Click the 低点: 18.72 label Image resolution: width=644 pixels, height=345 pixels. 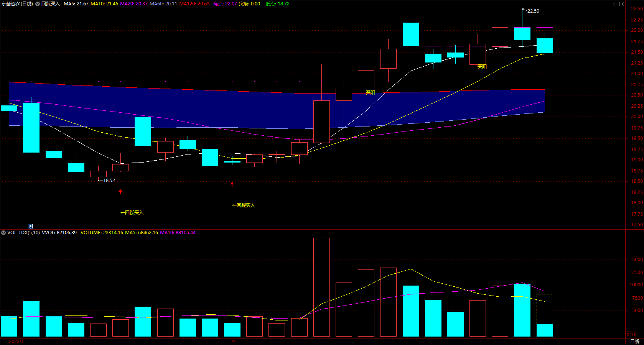pyautogui.click(x=278, y=4)
